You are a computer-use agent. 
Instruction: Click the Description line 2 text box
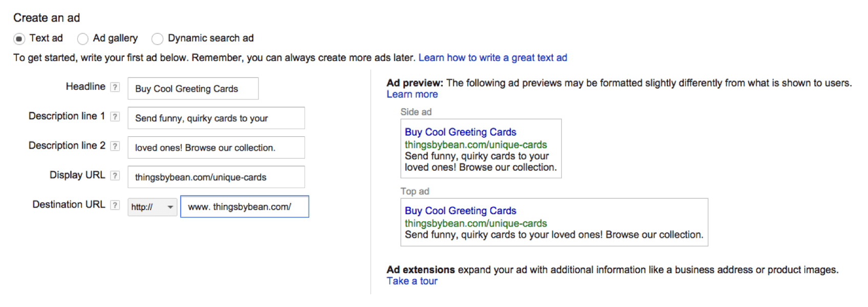216,148
